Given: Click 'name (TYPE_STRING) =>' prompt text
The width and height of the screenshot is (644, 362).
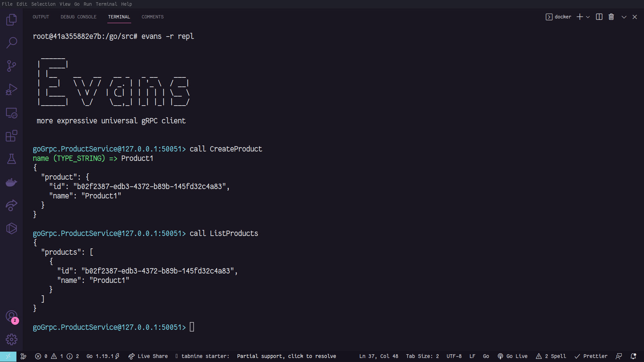Looking at the screenshot, I should point(75,158).
